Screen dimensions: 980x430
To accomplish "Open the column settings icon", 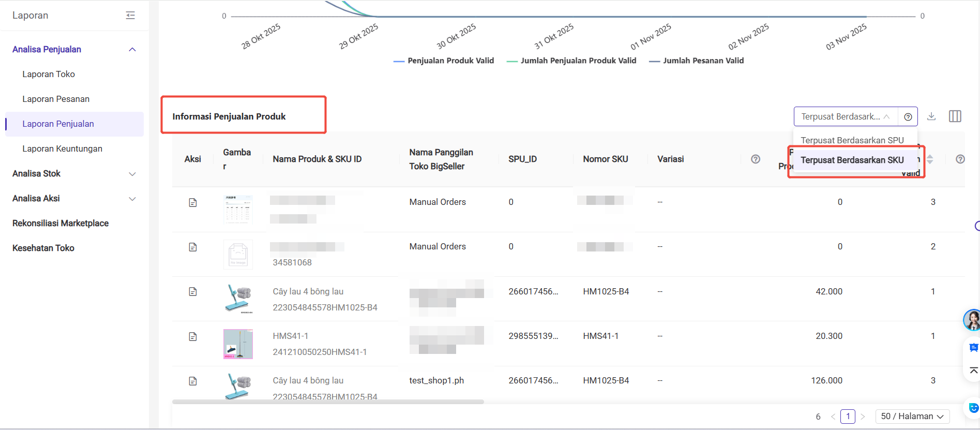I will (955, 116).
